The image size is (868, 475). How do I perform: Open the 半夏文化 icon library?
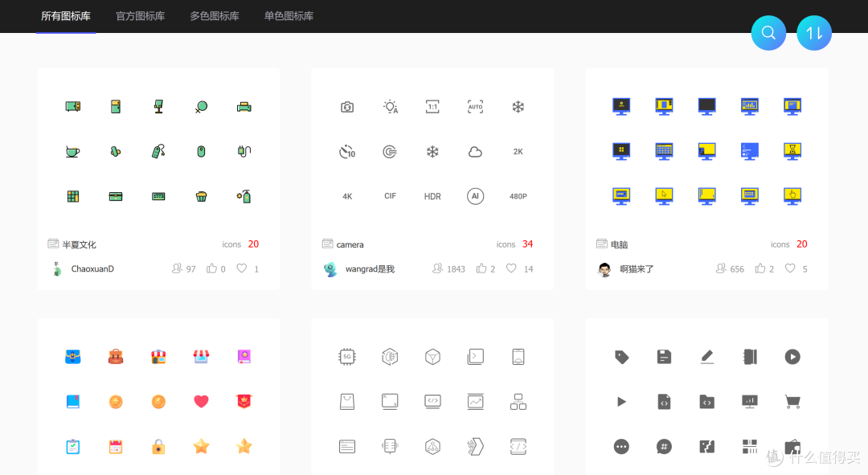(79, 244)
